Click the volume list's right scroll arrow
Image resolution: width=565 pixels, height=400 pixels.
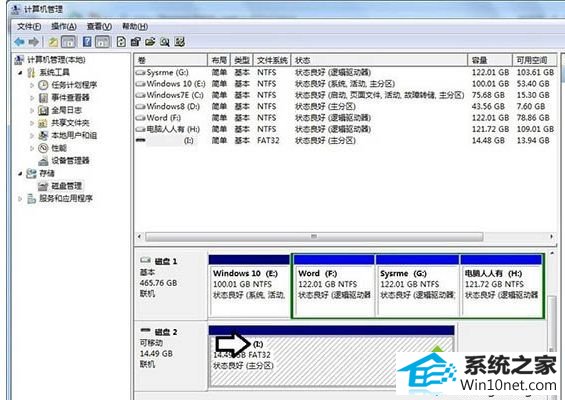551,237
